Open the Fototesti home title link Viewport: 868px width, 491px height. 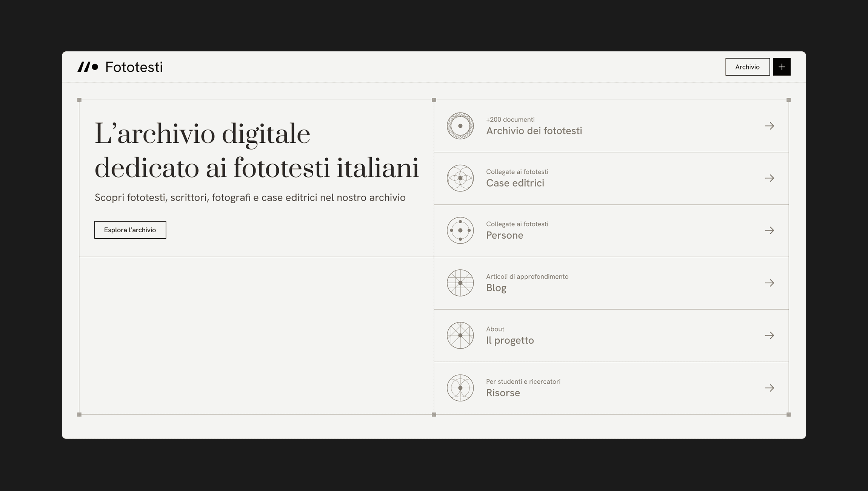coord(134,67)
